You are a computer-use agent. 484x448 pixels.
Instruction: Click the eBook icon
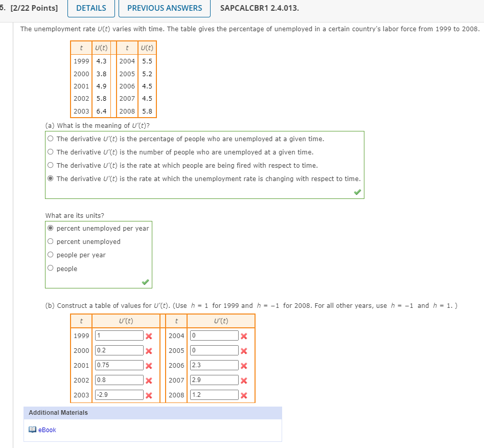[x=32, y=430]
